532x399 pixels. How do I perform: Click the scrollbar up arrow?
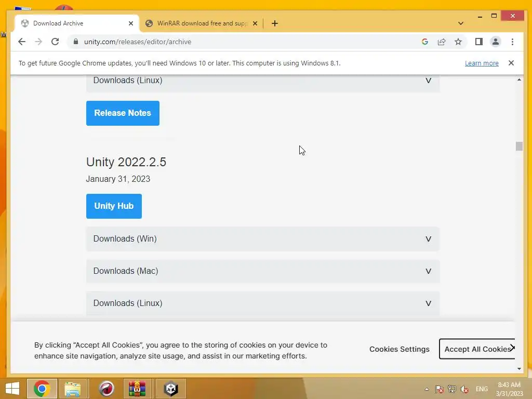pos(519,79)
